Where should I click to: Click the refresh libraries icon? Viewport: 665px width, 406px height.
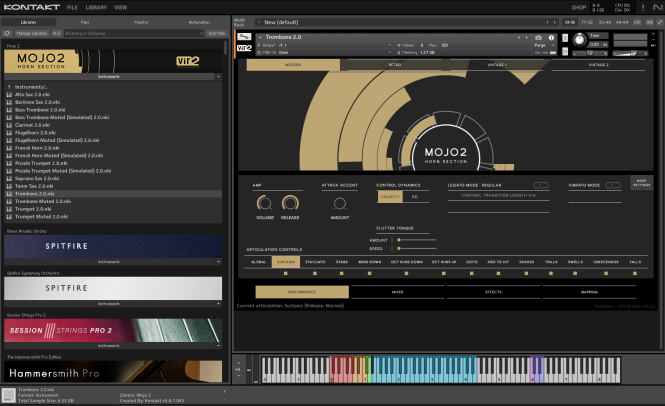[7, 33]
